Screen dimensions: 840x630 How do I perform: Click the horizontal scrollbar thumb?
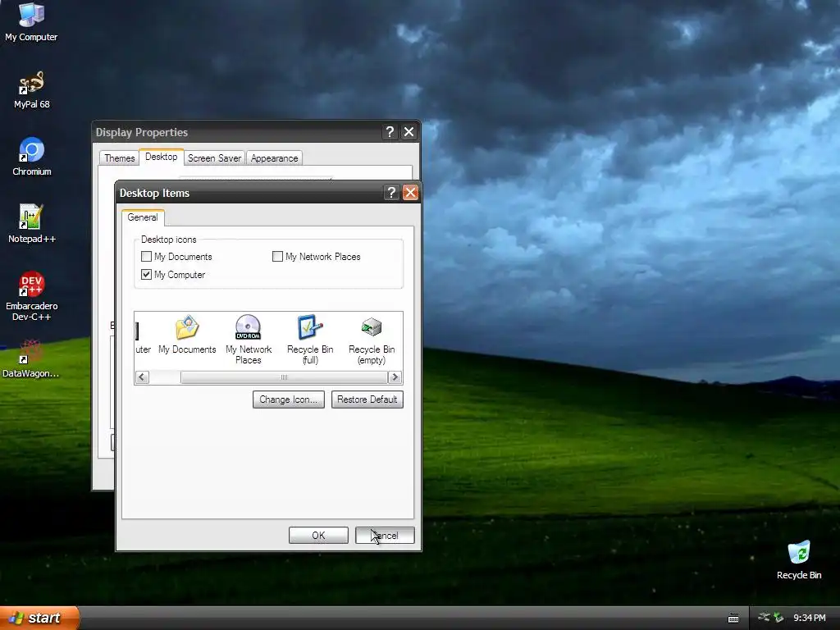(x=284, y=377)
